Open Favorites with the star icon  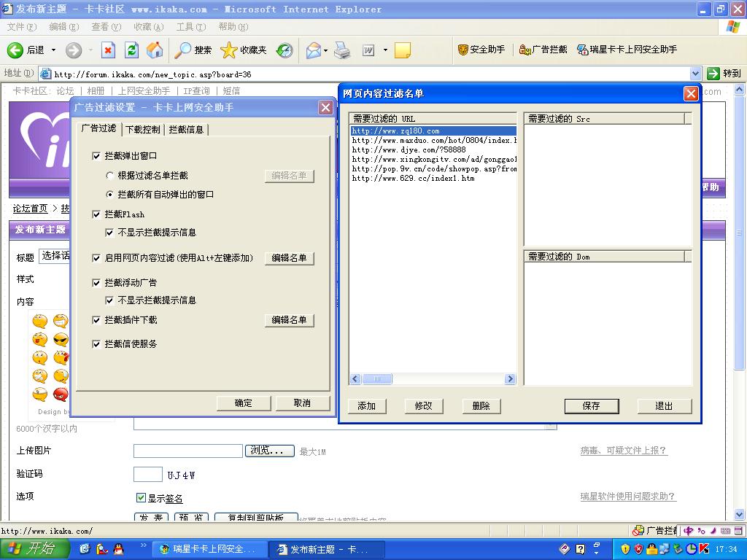(x=228, y=50)
